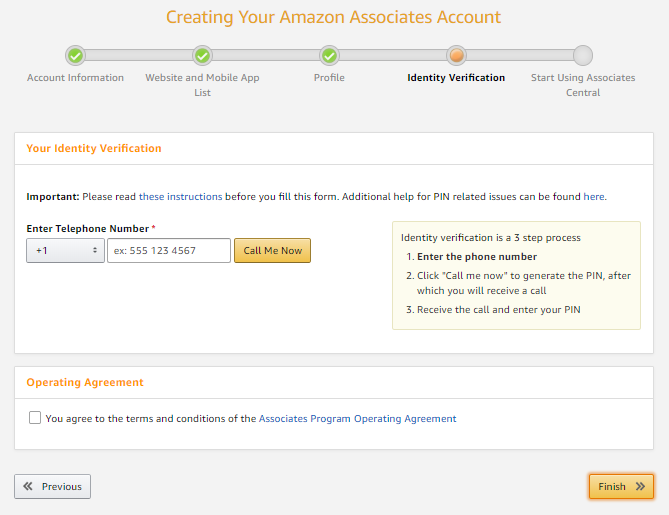Click the country code selector arrows

(x=95, y=250)
